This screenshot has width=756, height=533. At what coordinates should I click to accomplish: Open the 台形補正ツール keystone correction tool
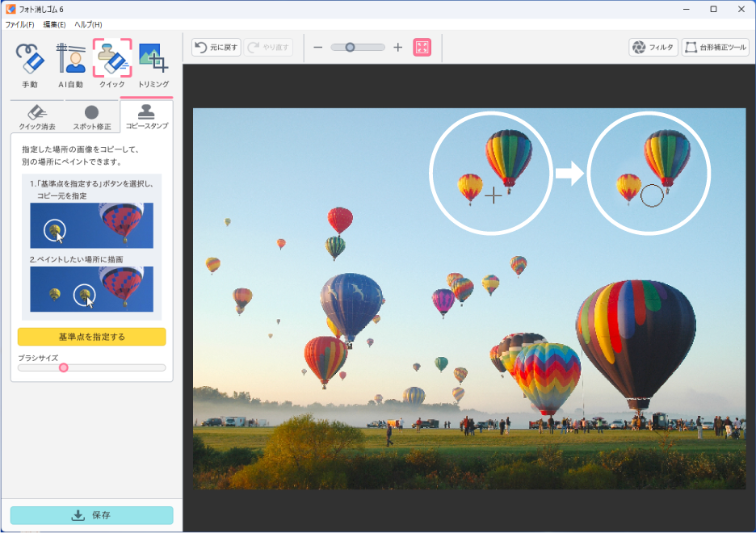716,48
